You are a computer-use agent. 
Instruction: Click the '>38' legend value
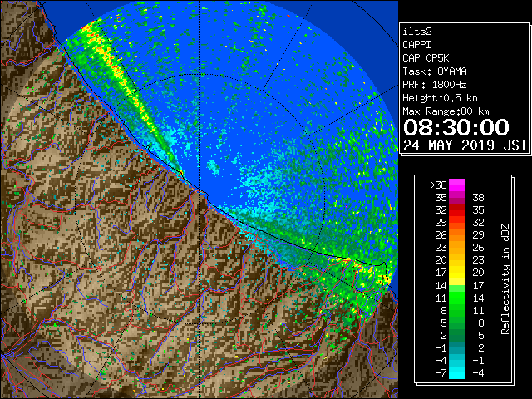click(x=438, y=185)
